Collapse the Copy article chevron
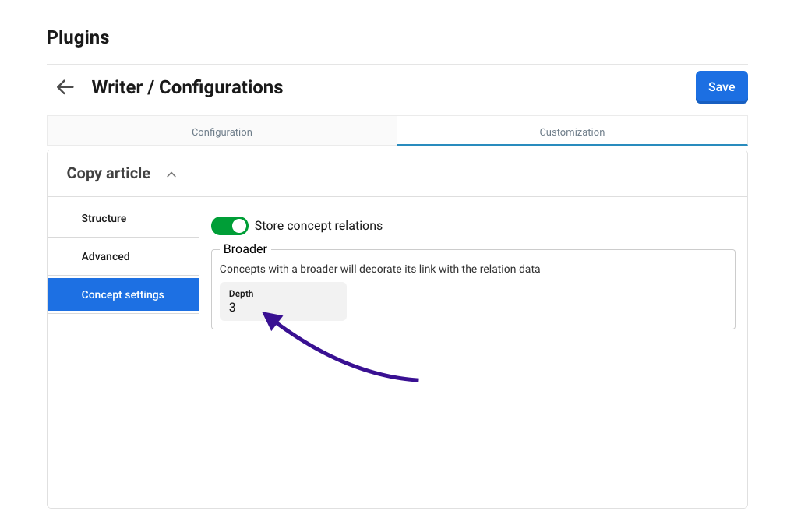Screen dimensions: 808x532 [x=171, y=174]
